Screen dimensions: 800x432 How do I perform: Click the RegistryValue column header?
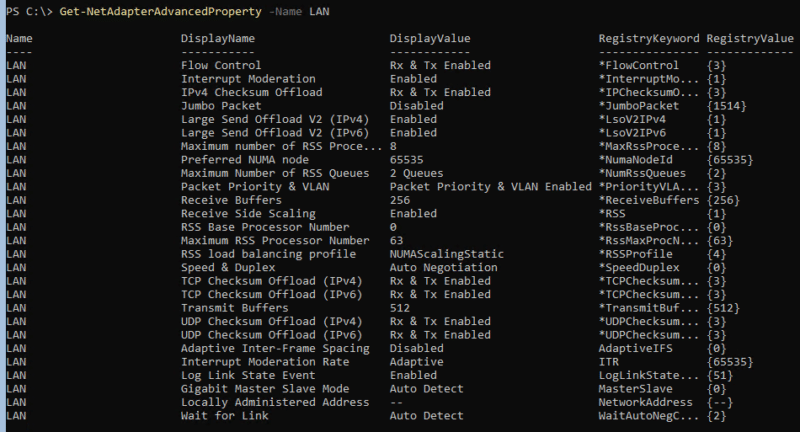tap(750, 38)
